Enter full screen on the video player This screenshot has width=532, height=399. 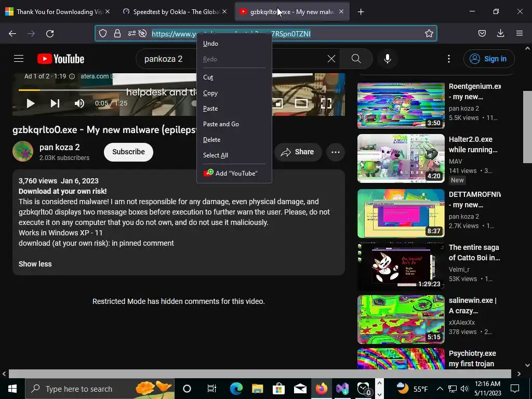(x=326, y=103)
